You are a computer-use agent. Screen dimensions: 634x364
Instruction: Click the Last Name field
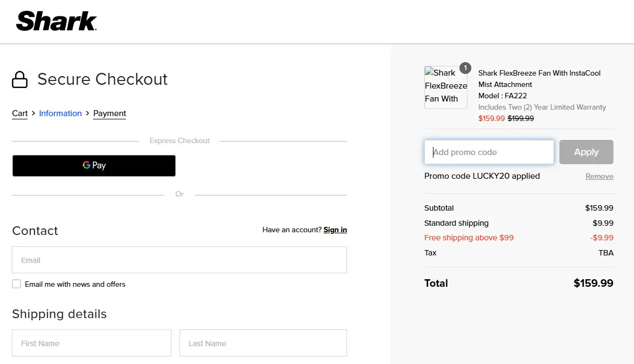click(x=263, y=343)
